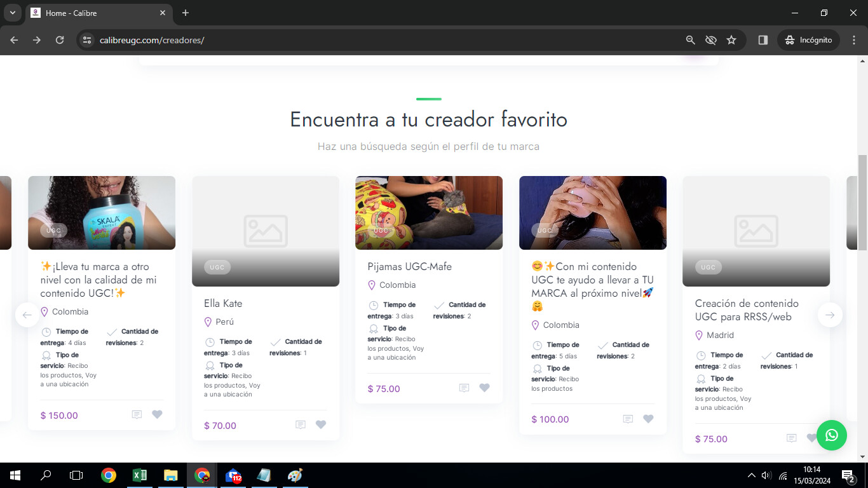Click the left carousel arrow
This screenshot has width=868, height=488.
coord(27,315)
